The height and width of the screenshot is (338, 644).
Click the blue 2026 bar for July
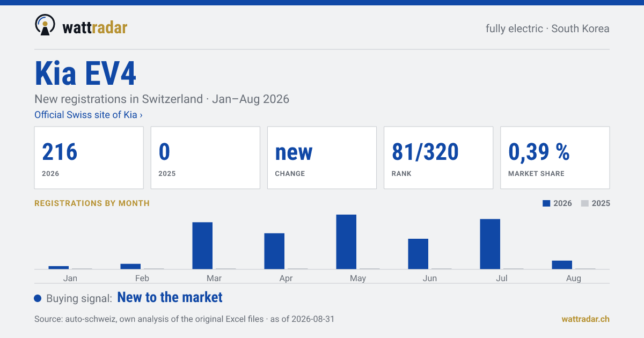click(x=490, y=244)
